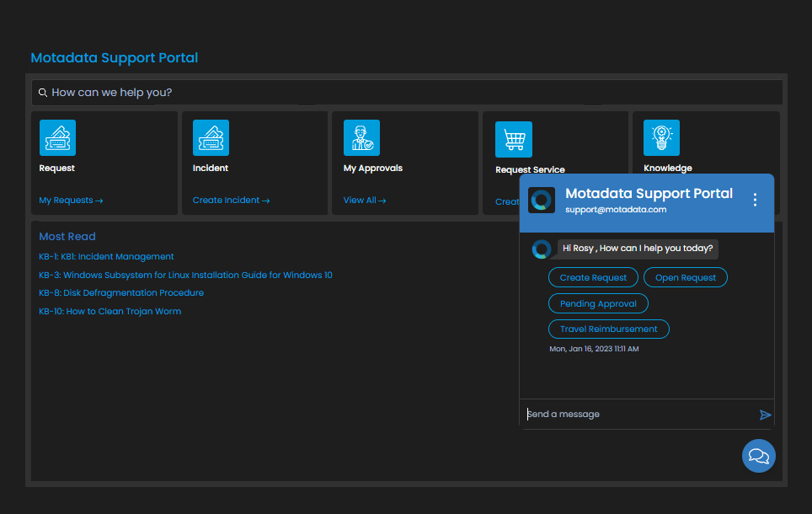The height and width of the screenshot is (514, 812).
Task: Click the Incident ticket icon
Action: click(x=211, y=138)
